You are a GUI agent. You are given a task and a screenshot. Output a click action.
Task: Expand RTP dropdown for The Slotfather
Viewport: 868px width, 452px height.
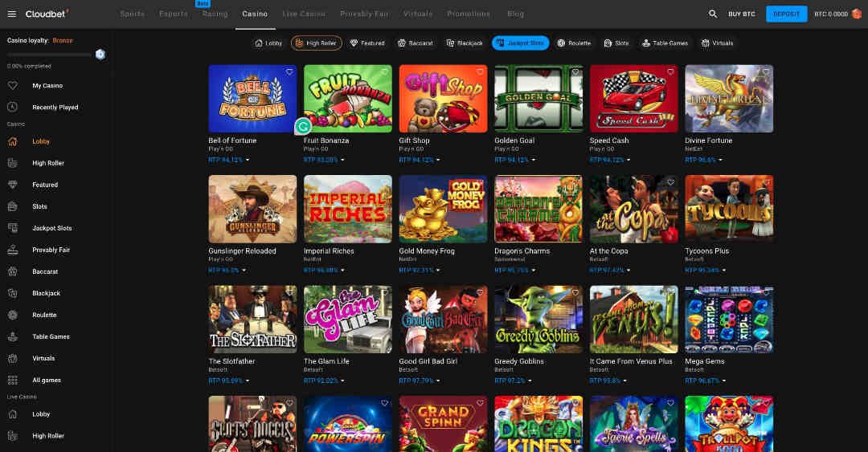[x=248, y=381]
